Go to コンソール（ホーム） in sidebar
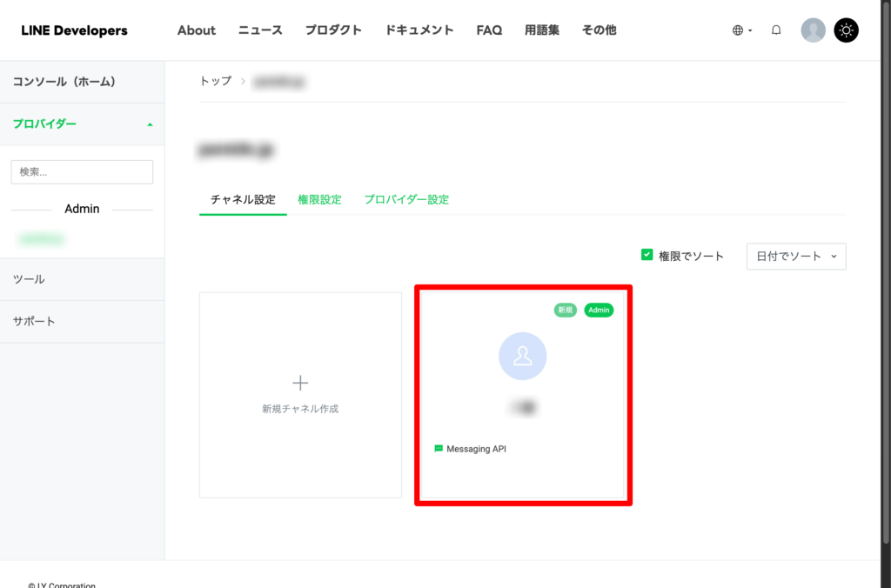 coord(64,82)
